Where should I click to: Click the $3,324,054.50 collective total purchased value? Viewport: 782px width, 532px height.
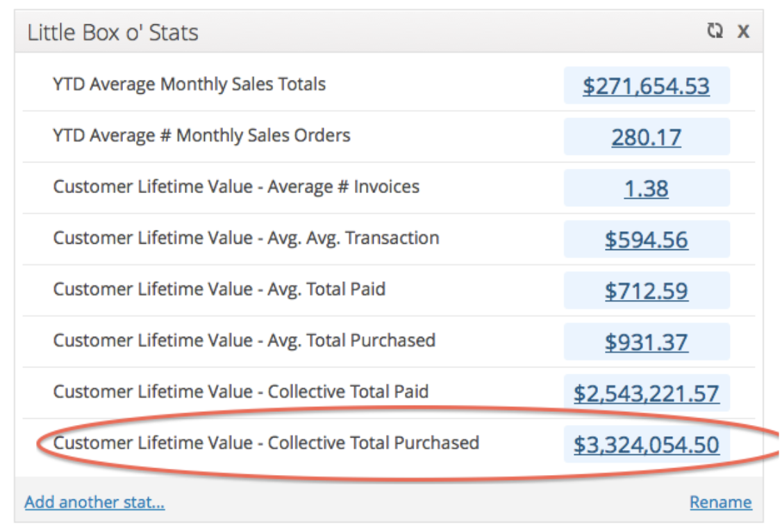point(646,444)
